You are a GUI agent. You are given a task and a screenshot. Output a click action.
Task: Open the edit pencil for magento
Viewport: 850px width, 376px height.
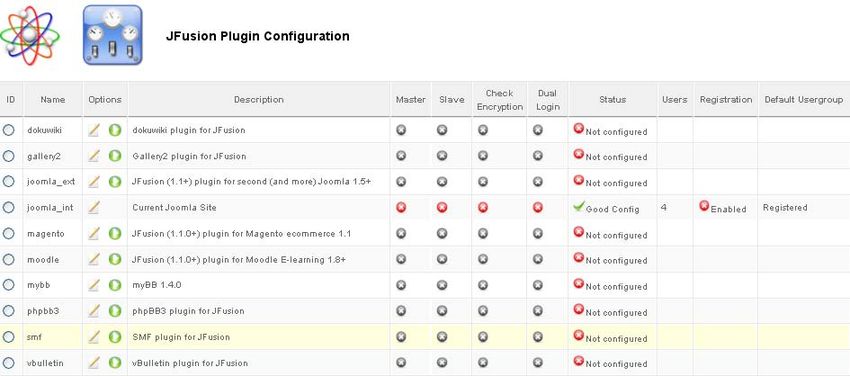[x=94, y=234]
